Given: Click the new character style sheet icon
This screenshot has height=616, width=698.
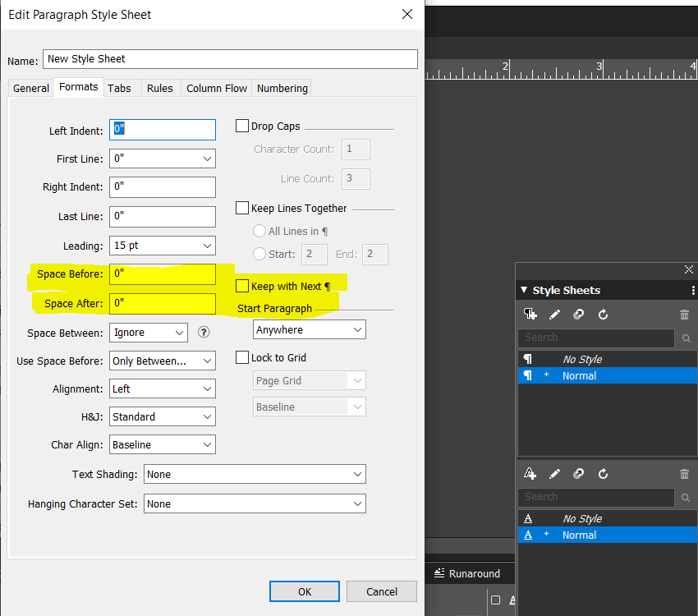Looking at the screenshot, I should click(x=530, y=474).
